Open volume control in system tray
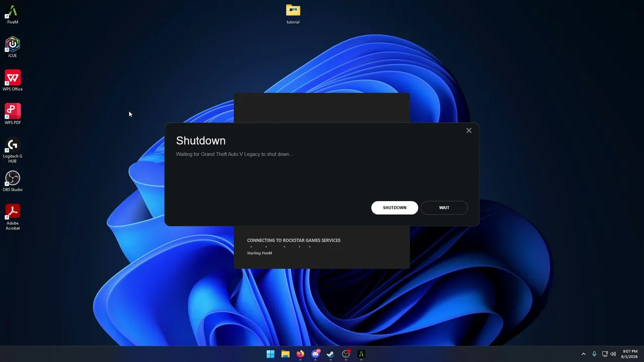644x362 pixels. (x=613, y=354)
